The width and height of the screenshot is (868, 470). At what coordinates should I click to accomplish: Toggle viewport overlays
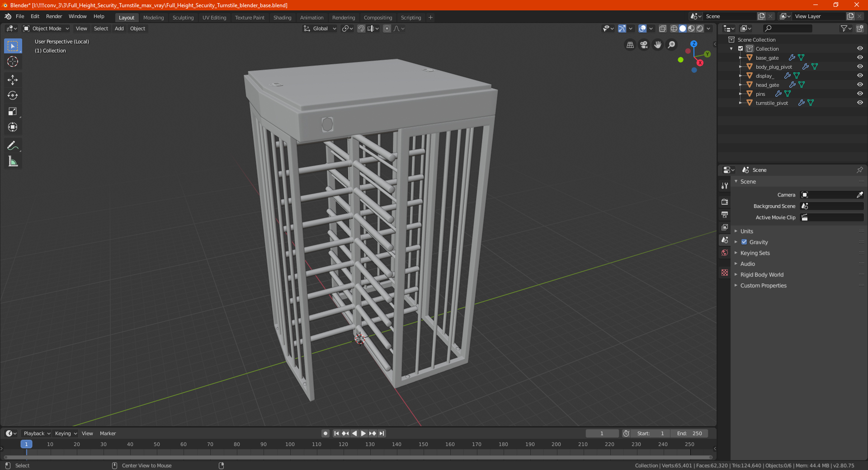point(642,28)
